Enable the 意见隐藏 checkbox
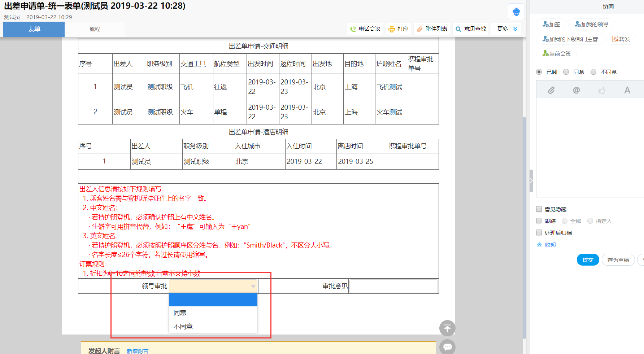 539,209
